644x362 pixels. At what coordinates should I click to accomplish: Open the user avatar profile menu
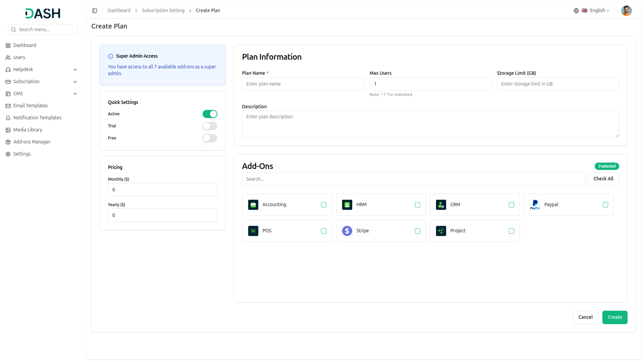pyautogui.click(x=626, y=11)
